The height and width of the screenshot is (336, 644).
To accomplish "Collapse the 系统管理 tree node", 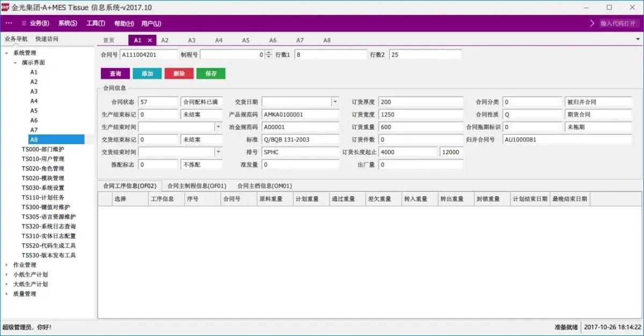I will coord(6,53).
